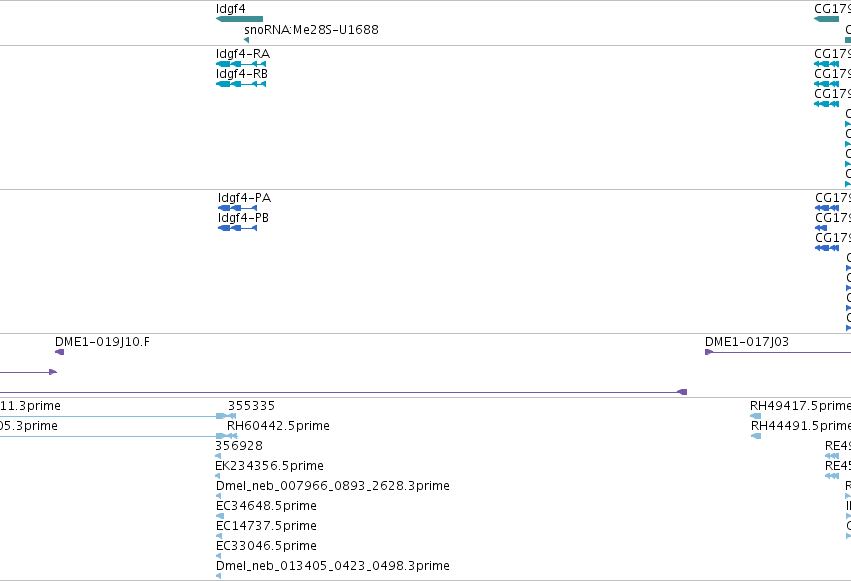Click the Idgf4-RB transcript exon glyph
851x581 pixels.
point(241,84)
